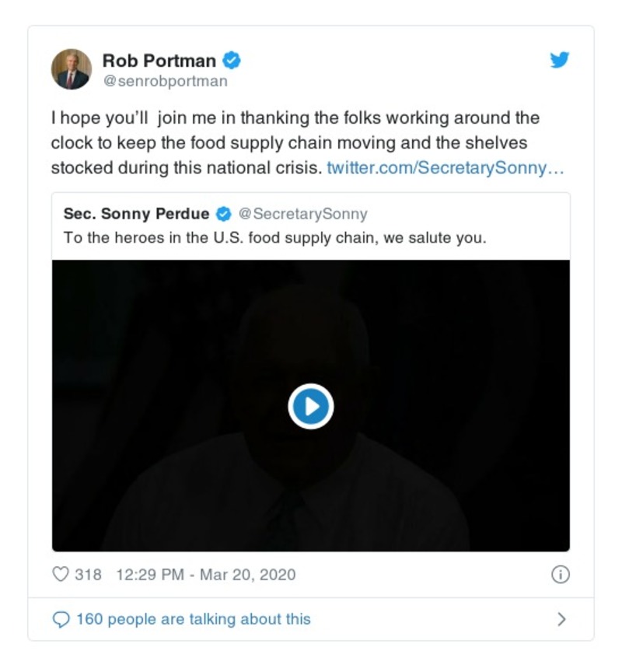
Task: Expand the conversation with the right chevron
Action: click(x=561, y=619)
